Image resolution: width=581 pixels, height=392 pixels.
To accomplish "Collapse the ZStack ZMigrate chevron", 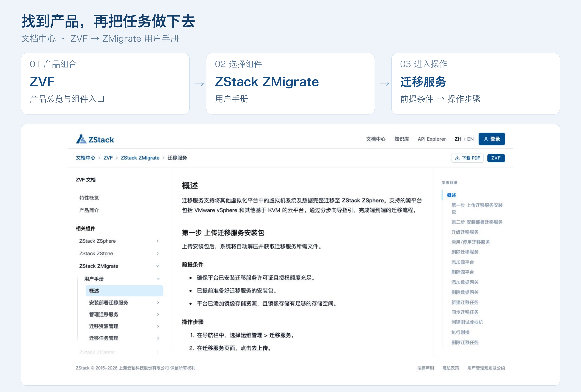I will click(x=158, y=266).
